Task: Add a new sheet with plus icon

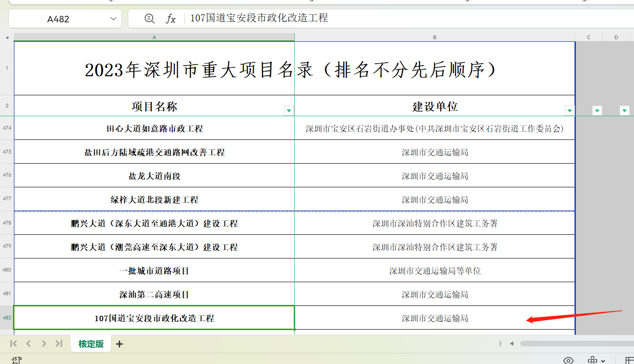Action: click(119, 344)
